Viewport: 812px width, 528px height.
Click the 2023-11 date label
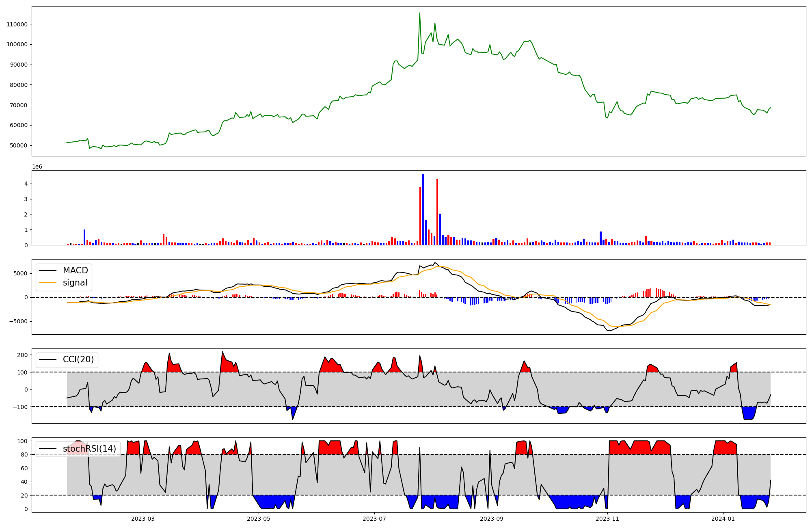pyautogui.click(x=608, y=519)
